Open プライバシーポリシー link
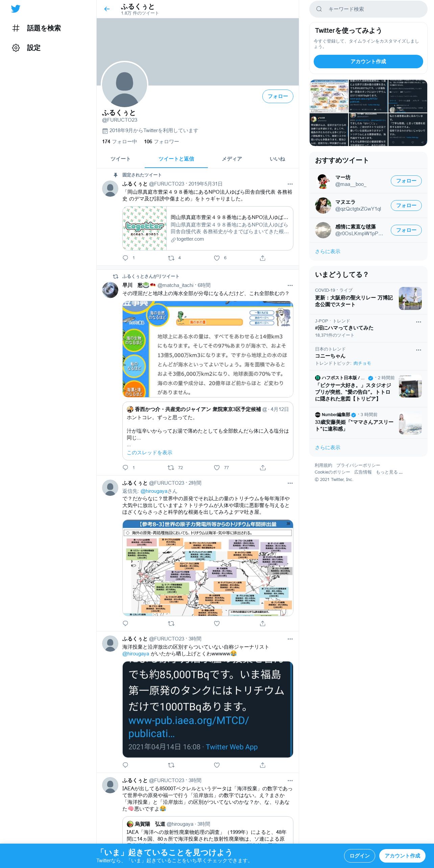 tap(358, 465)
